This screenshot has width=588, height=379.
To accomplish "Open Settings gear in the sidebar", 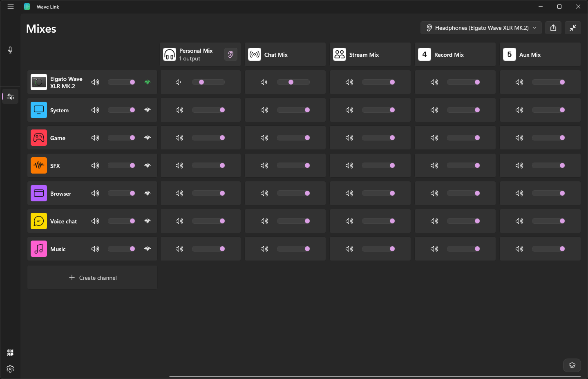I will (10, 369).
